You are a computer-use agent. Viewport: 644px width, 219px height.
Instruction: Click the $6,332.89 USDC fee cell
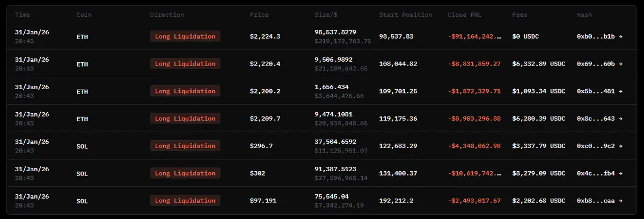[539, 64]
